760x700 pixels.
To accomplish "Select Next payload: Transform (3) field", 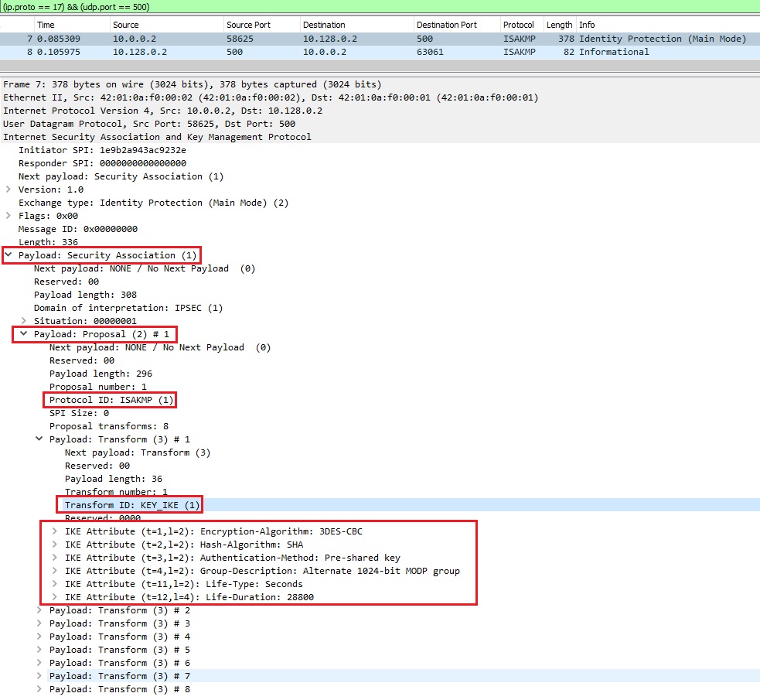I will tap(138, 452).
